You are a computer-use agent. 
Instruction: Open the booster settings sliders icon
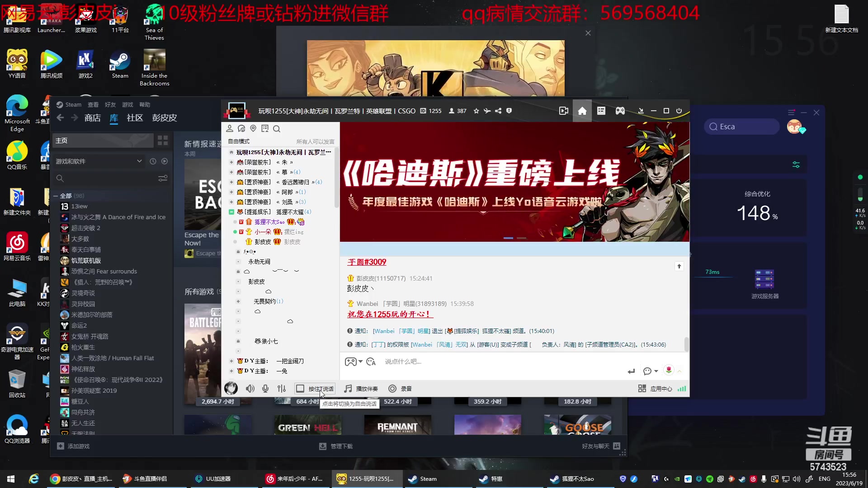pos(796,165)
